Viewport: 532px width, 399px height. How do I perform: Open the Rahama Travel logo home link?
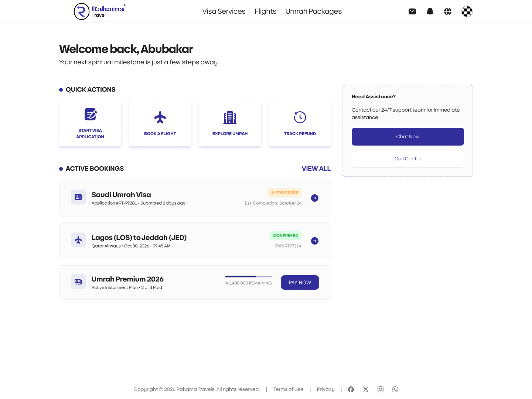pyautogui.click(x=100, y=11)
